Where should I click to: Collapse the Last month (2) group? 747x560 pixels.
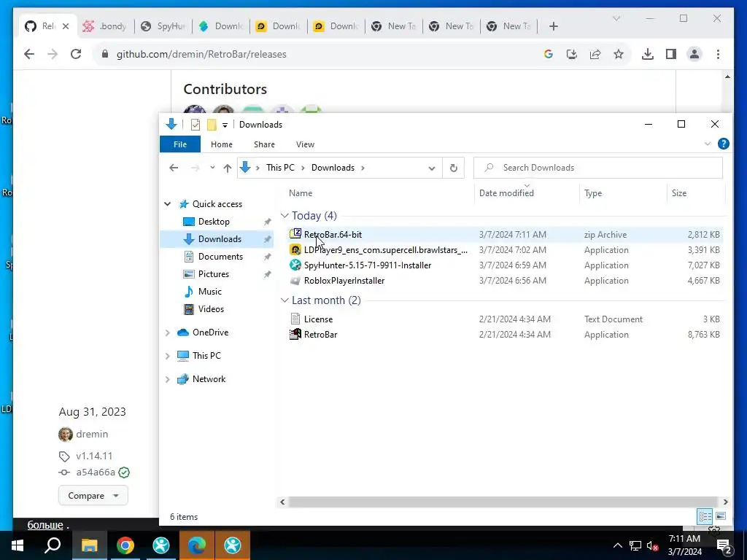285,300
